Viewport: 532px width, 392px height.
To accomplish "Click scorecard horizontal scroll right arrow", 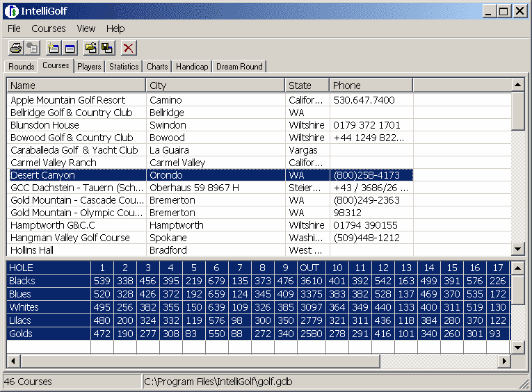I will 504,361.
